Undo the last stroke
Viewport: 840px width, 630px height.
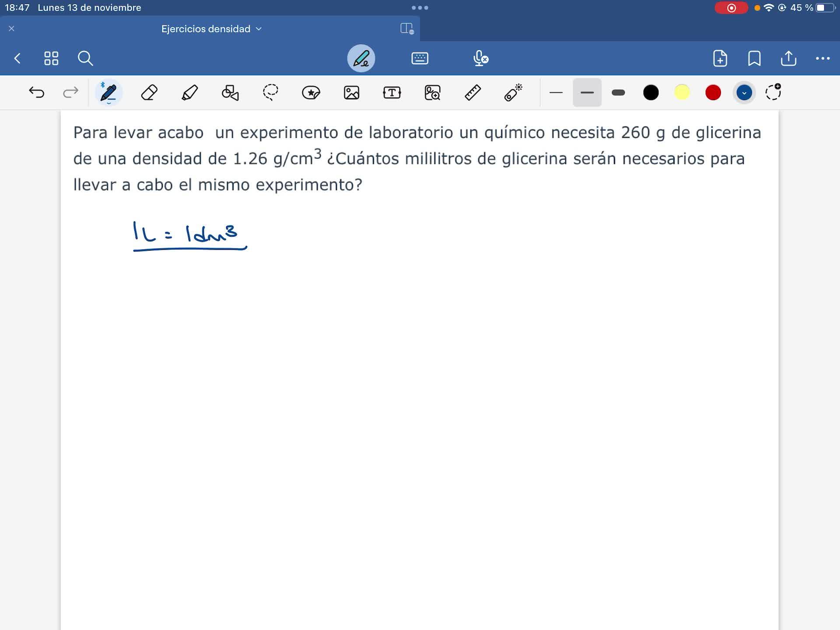[37, 93]
